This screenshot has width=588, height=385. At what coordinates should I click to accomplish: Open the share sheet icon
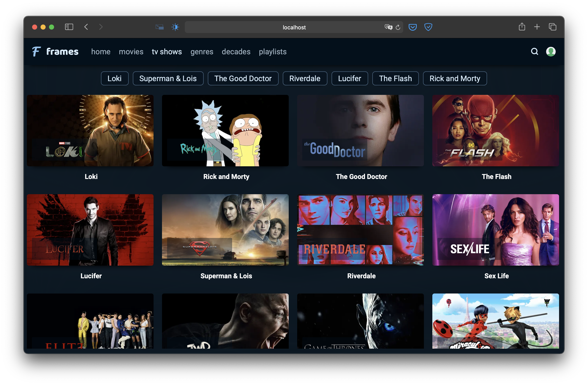[522, 27]
